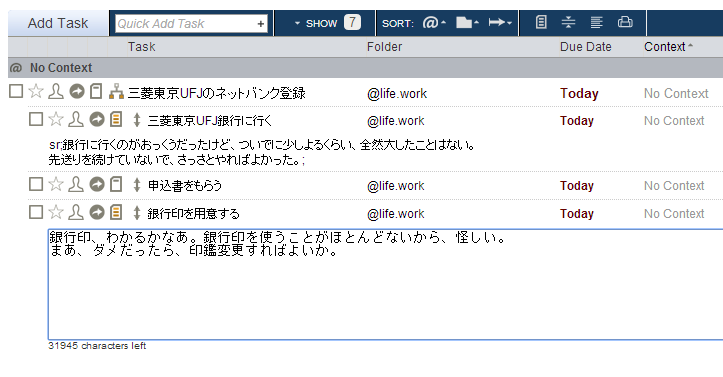Sort by the Folder column header
Screen dimensions: 723x377
coord(384,47)
